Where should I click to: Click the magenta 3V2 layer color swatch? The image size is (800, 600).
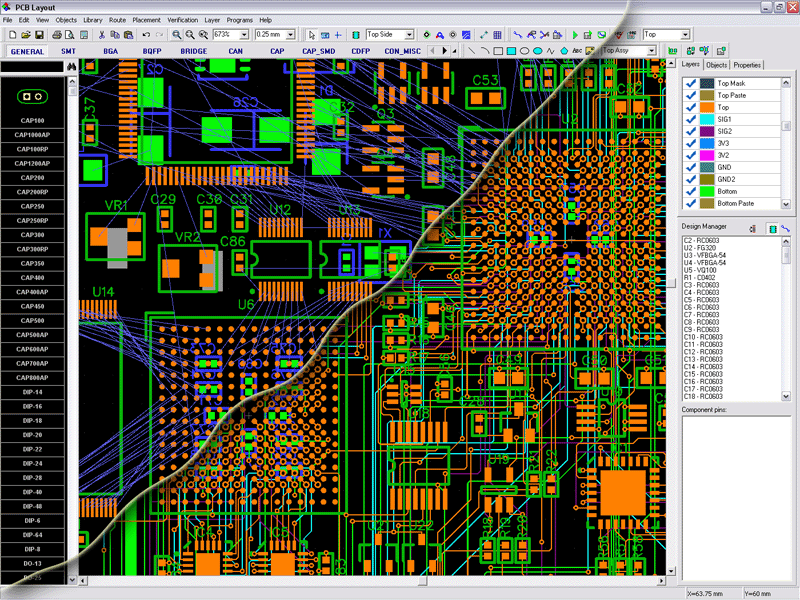(x=707, y=155)
